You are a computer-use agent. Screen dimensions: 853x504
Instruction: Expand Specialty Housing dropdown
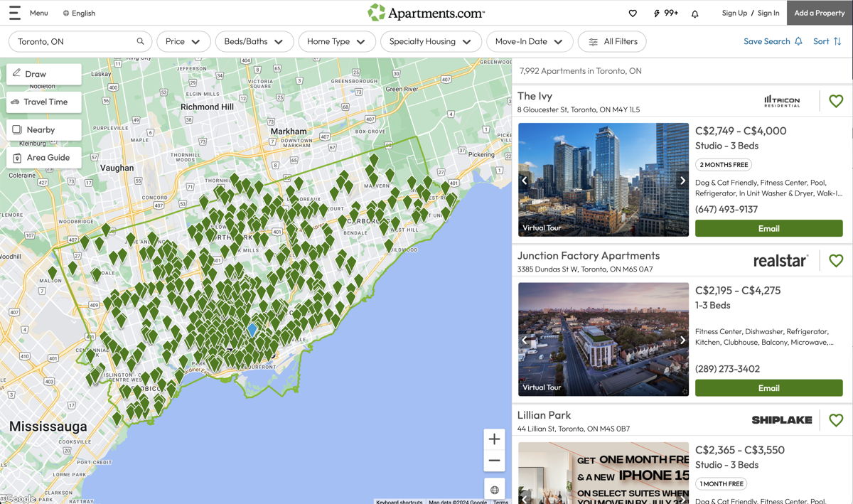pyautogui.click(x=431, y=41)
